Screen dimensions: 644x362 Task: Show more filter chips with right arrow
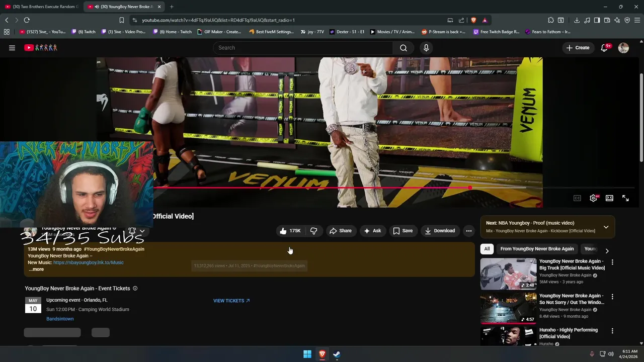coord(607,250)
